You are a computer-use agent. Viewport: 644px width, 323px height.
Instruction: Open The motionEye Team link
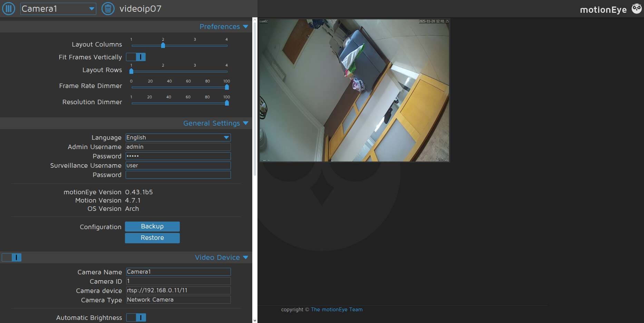tap(336, 310)
